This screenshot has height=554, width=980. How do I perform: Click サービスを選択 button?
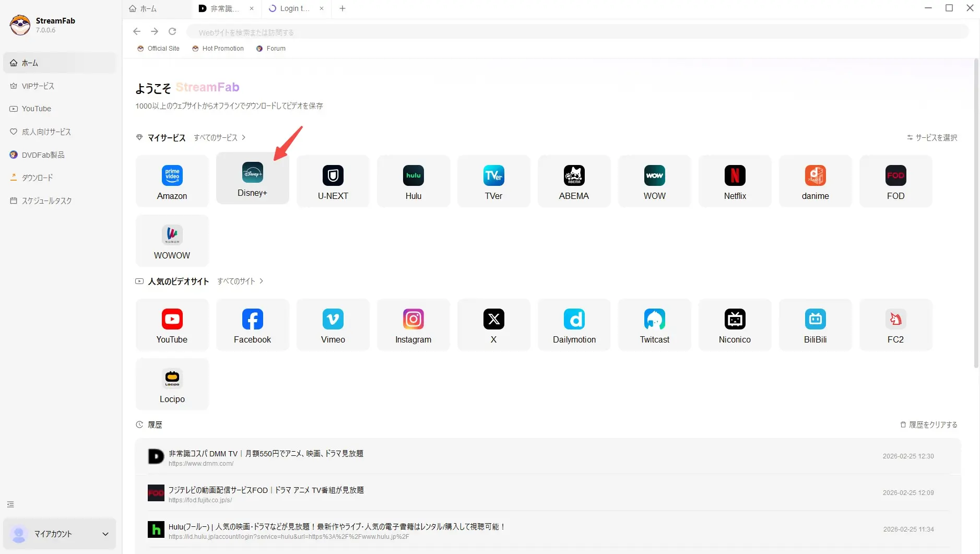pyautogui.click(x=932, y=137)
